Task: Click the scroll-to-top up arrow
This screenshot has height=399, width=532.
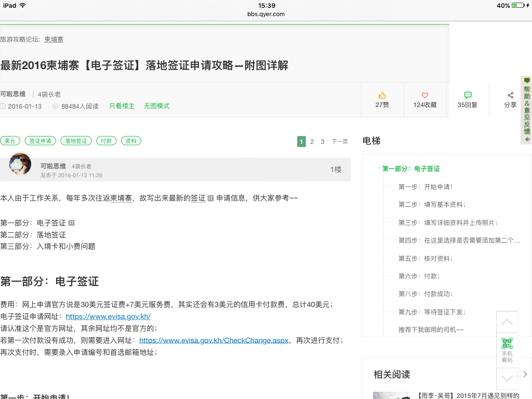Action: pos(507,323)
